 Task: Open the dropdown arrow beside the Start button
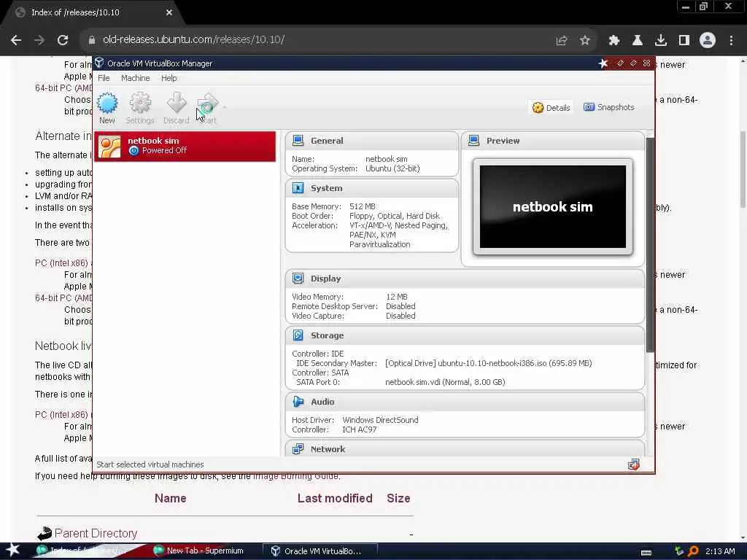point(225,108)
